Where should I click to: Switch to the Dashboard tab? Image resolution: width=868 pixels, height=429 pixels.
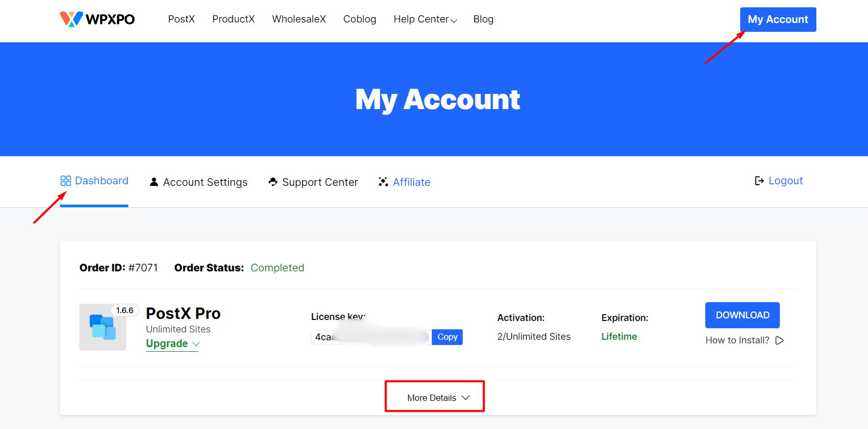(x=94, y=181)
